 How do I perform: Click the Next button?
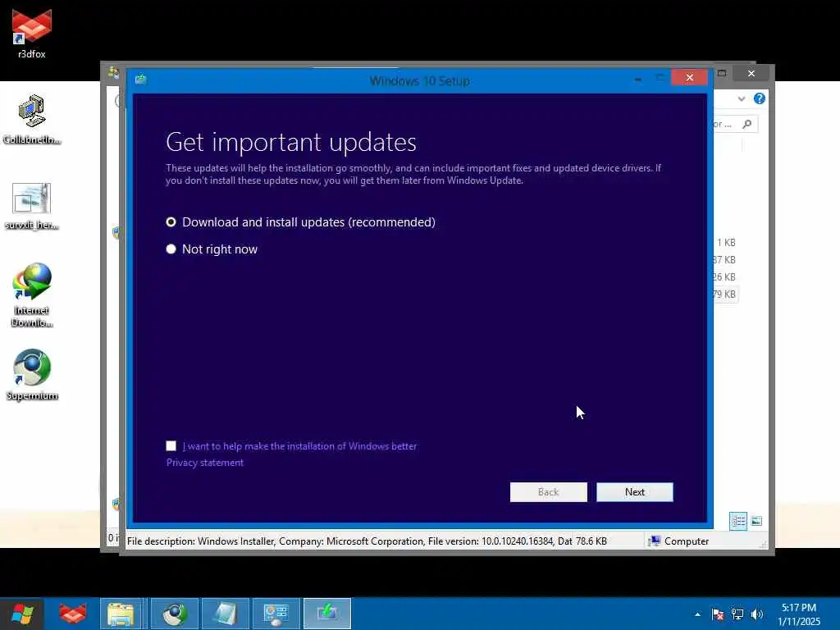click(635, 492)
